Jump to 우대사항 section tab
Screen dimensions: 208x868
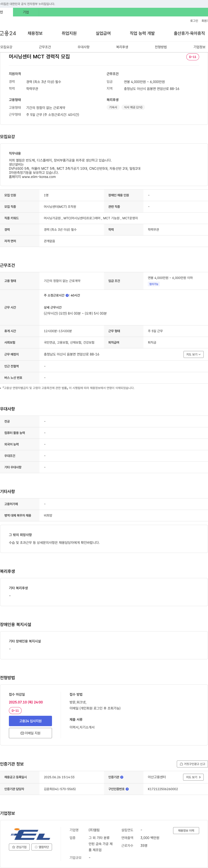click(x=83, y=47)
